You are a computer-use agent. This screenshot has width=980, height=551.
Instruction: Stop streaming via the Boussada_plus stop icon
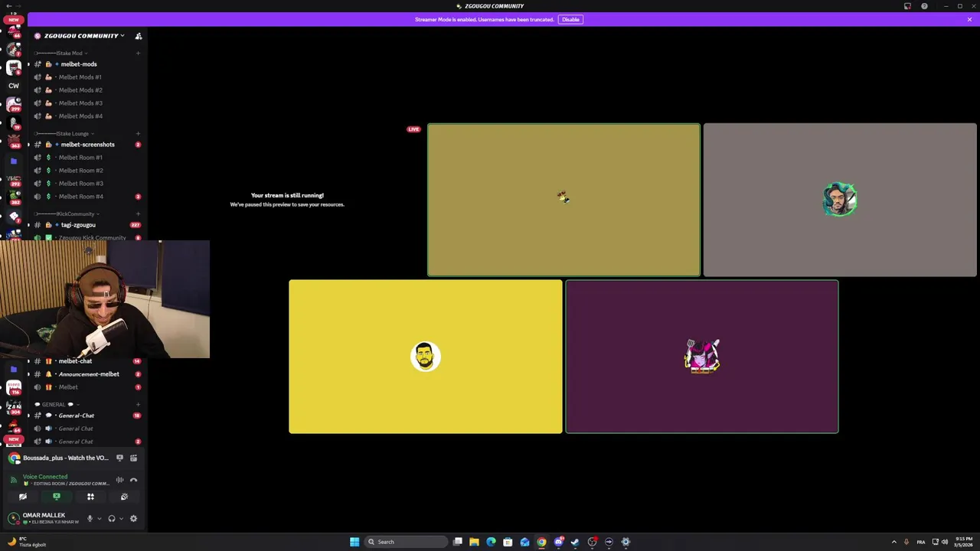pos(119,458)
